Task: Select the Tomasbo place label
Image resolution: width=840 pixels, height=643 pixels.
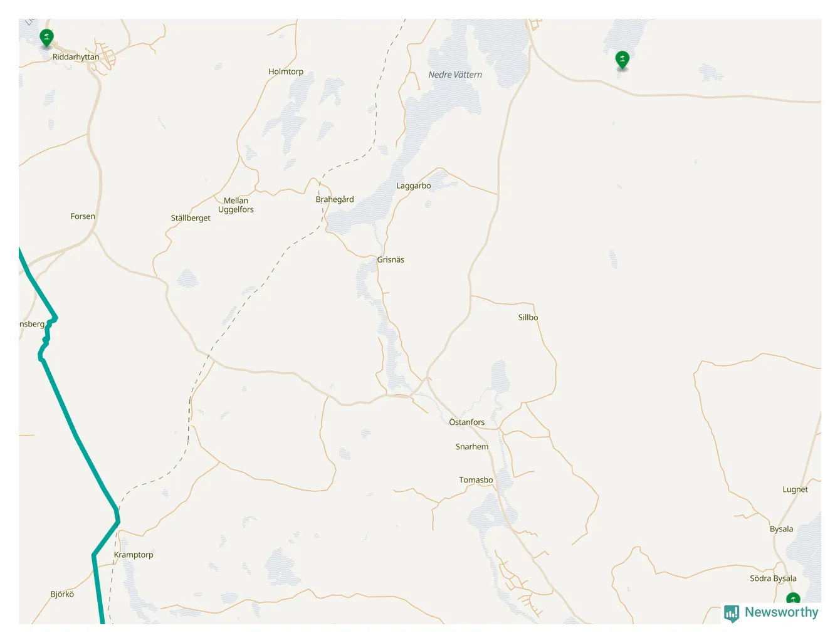Action: (x=476, y=480)
